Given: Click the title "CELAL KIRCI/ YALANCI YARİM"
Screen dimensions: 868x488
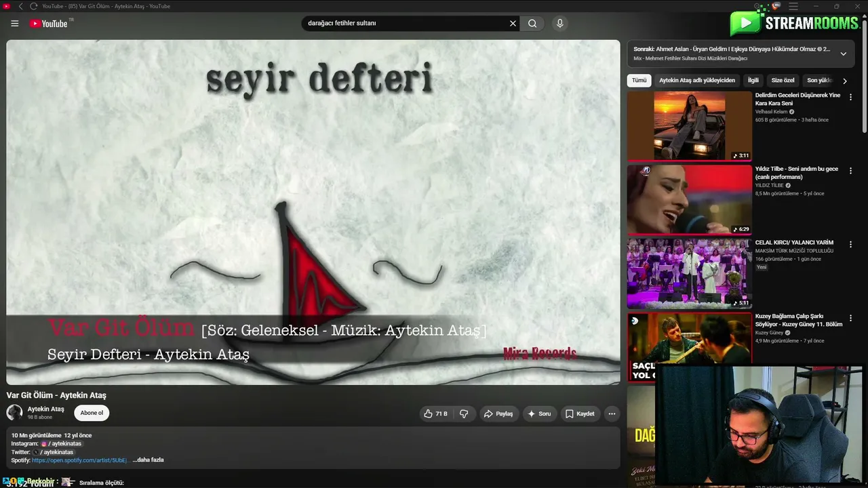Looking at the screenshot, I should (794, 243).
